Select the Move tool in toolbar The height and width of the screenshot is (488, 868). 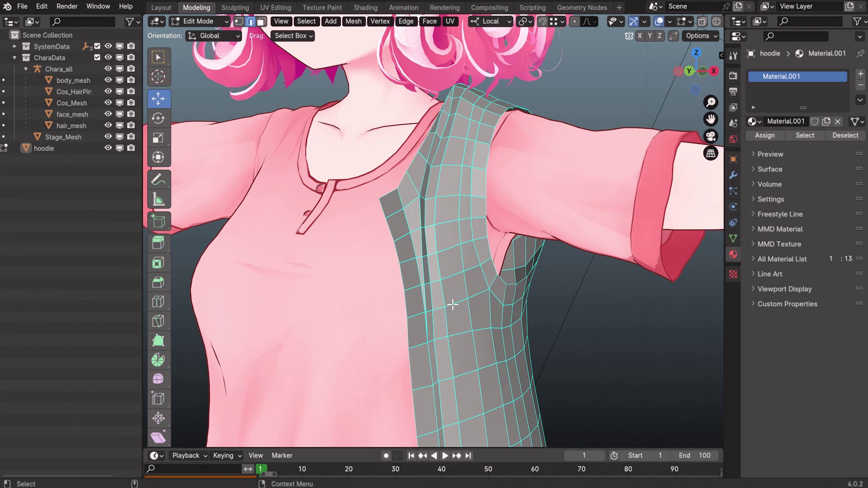158,99
